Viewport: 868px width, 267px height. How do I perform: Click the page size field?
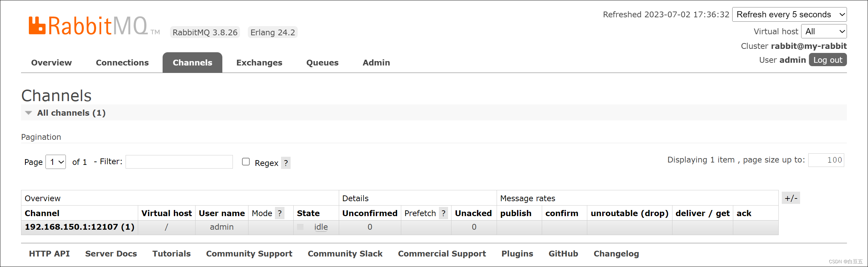click(x=826, y=160)
